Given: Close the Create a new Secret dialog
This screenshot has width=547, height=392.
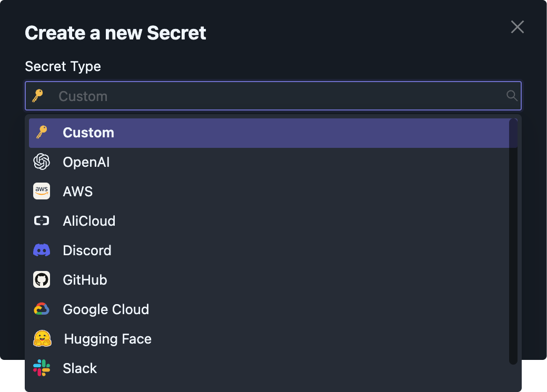Looking at the screenshot, I should [x=518, y=27].
